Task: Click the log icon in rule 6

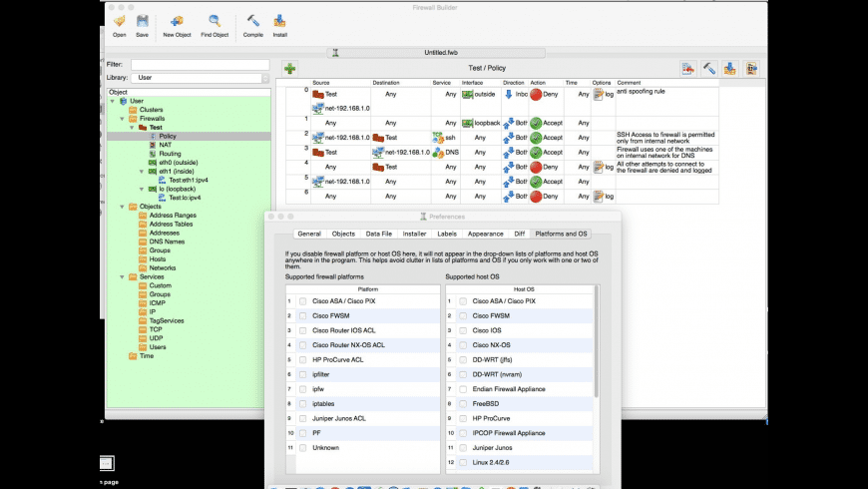Action: click(x=598, y=196)
